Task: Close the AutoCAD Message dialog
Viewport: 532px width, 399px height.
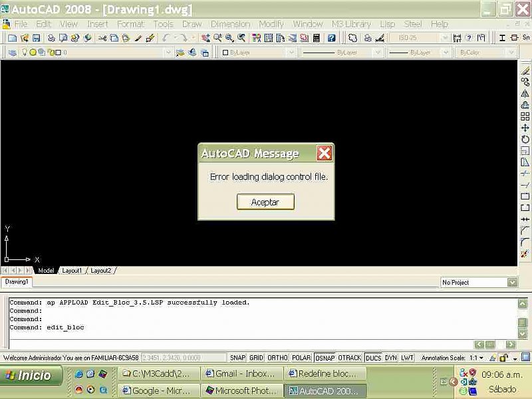Action: pos(324,154)
